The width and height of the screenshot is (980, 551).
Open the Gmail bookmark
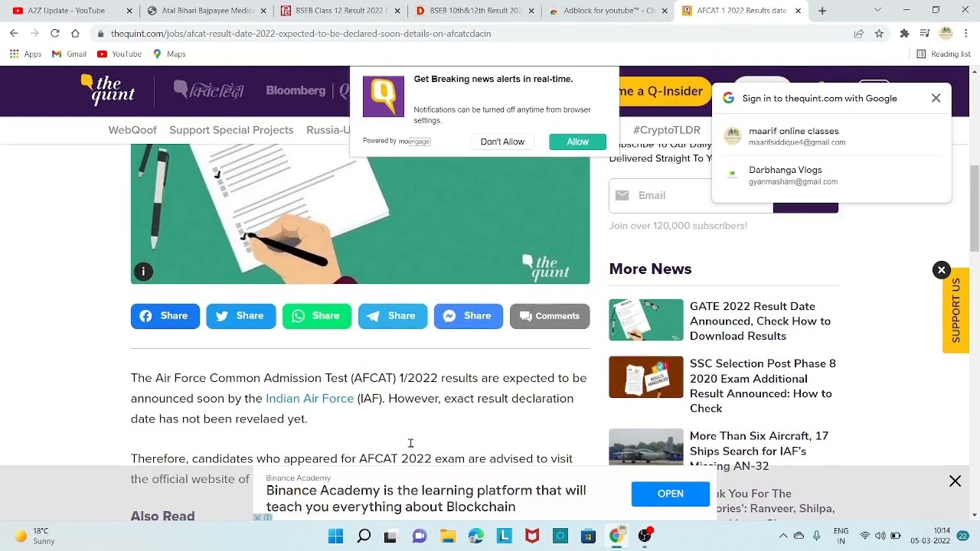(x=69, y=54)
